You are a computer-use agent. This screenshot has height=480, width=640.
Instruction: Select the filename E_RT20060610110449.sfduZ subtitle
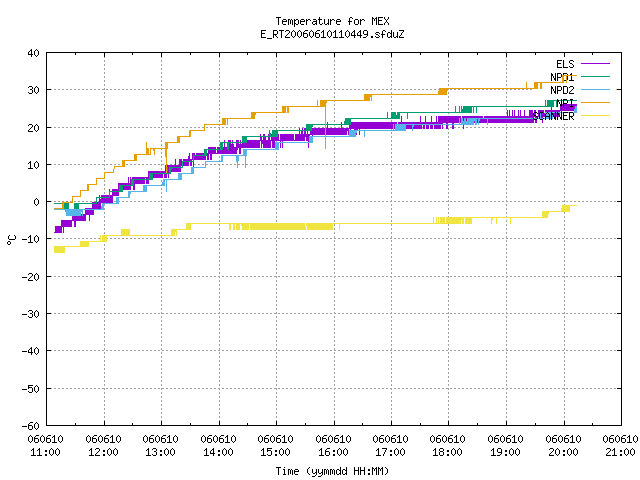[x=332, y=34]
